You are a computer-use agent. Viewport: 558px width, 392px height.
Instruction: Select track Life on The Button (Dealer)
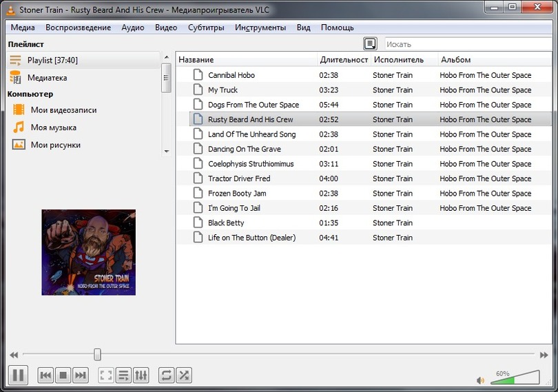tap(252, 238)
